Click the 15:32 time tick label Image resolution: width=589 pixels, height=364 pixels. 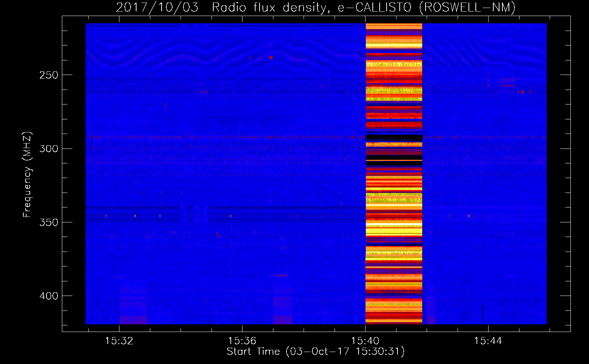119,341
